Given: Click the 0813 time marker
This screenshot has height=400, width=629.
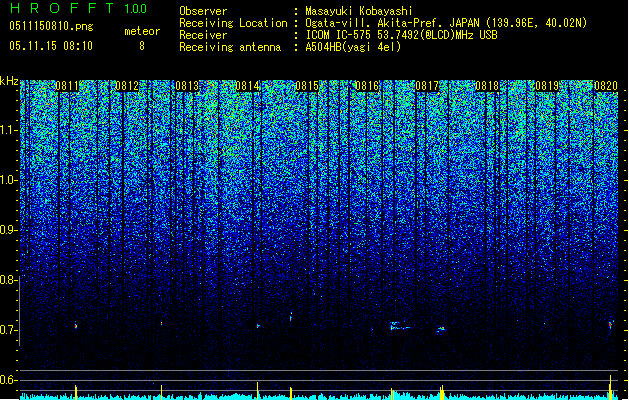Looking at the screenshot, I should pos(187,85).
